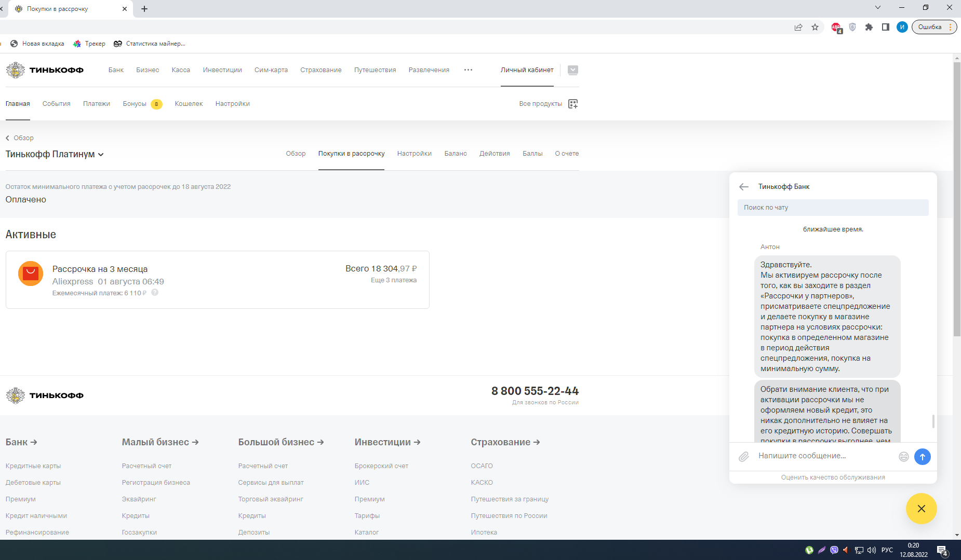This screenshot has height=560, width=961.
Task: Open the 'Кошелек' tab
Action: [189, 104]
